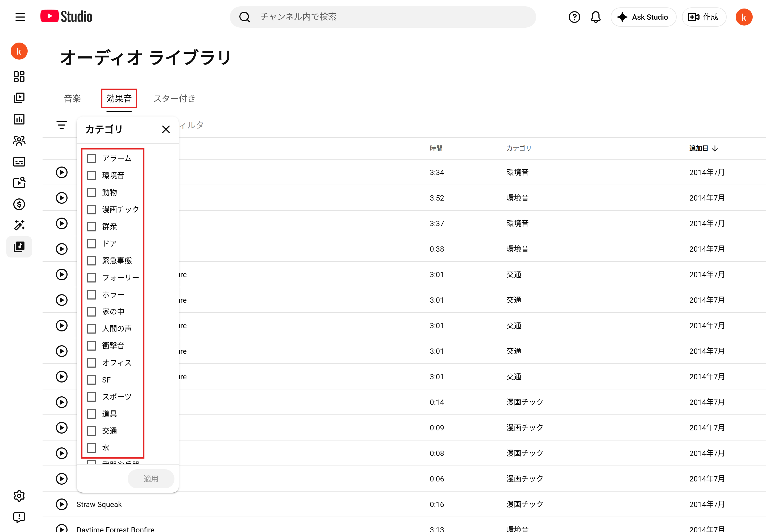Switch to the スター付き tab
The height and width of the screenshot is (532, 766).
[x=174, y=99]
